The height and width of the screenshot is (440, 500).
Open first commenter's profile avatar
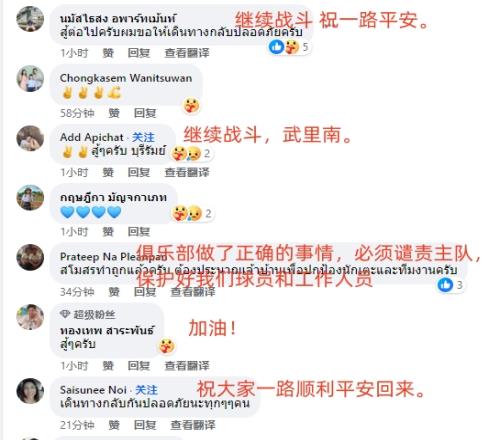click(30, 19)
